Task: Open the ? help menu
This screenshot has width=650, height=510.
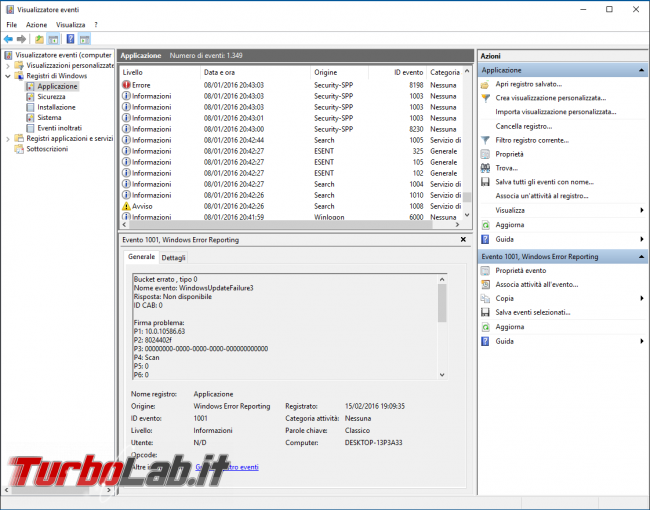Action: click(96, 25)
